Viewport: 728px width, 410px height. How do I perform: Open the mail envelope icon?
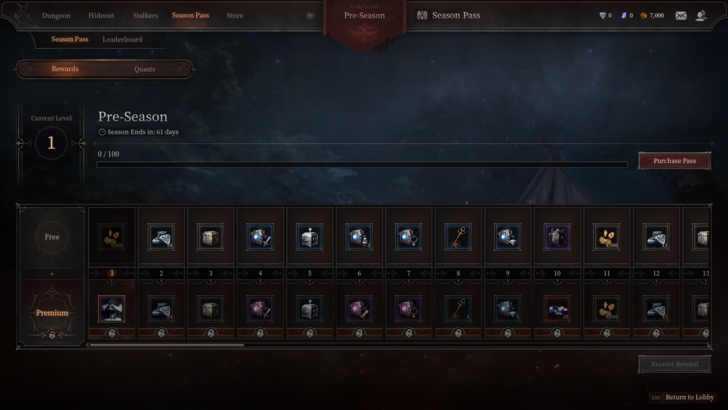click(x=681, y=16)
